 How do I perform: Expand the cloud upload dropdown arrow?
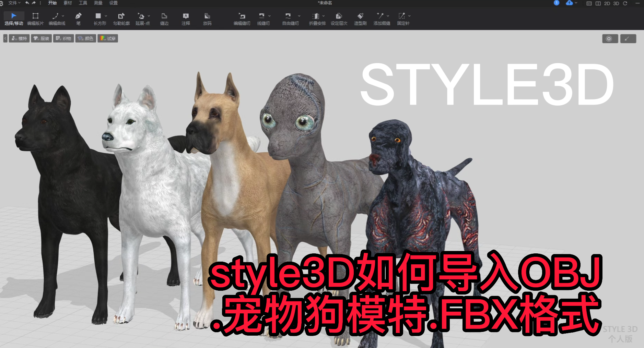tap(576, 3)
